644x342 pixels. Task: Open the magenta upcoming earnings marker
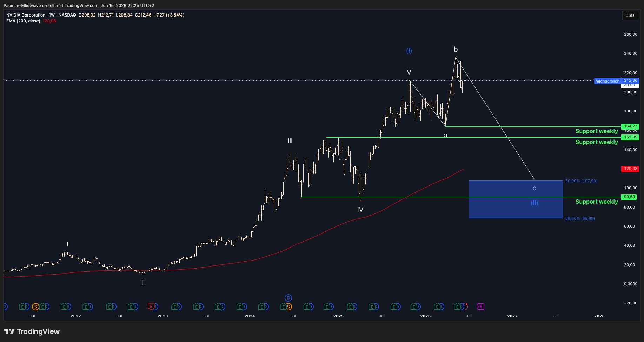(480, 307)
